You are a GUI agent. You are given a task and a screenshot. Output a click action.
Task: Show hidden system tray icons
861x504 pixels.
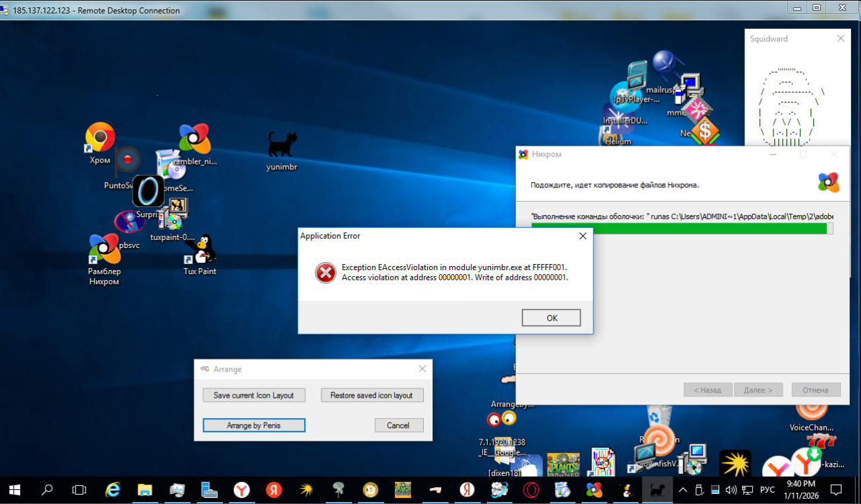[x=683, y=490]
